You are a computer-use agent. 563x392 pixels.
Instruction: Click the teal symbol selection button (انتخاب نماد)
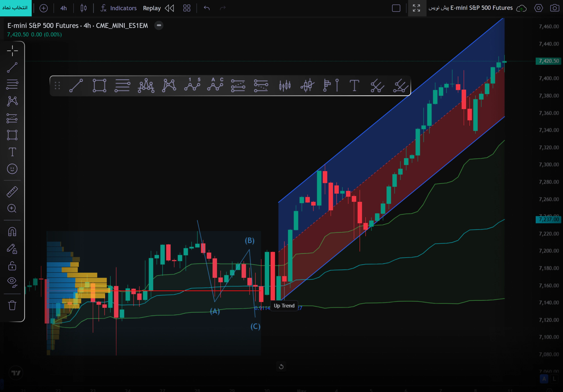point(16,8)
